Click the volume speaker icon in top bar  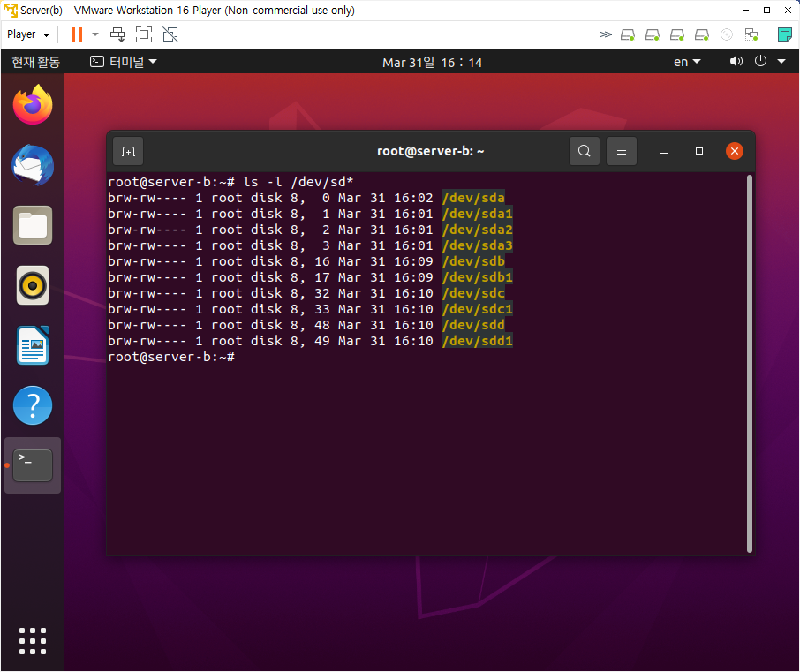coord(736,62)
